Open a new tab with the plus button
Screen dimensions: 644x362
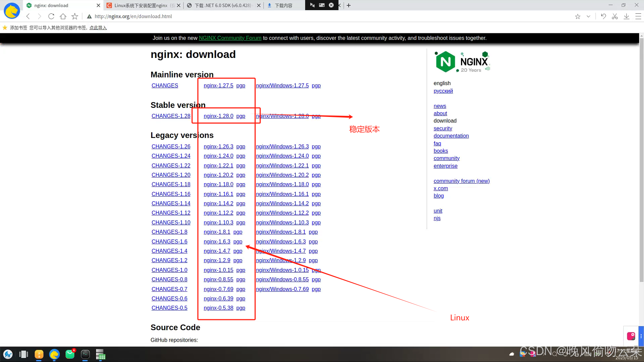(349, 5)
